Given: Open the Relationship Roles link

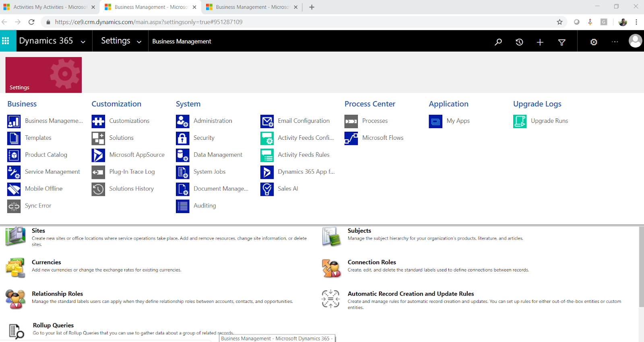Looking at the screenshot, I should click(57, 294).
